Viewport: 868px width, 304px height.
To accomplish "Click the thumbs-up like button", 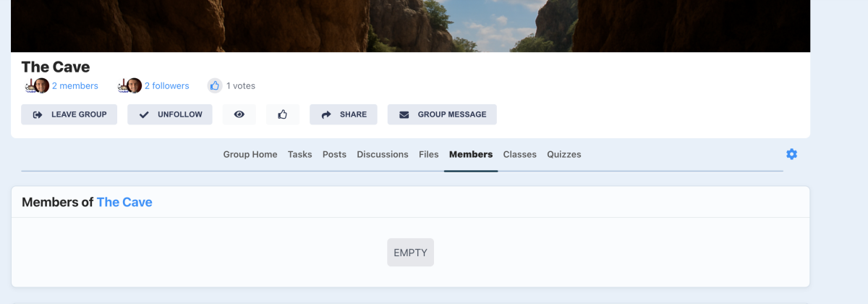I will (x=282, y=114).
